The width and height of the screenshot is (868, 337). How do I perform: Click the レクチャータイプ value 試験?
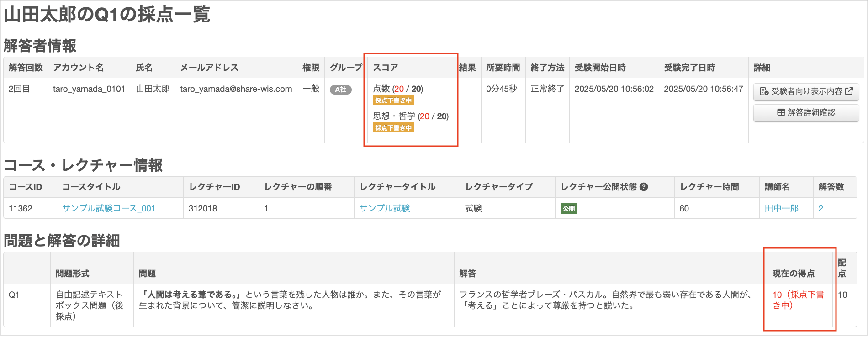(x=474, y=209)
